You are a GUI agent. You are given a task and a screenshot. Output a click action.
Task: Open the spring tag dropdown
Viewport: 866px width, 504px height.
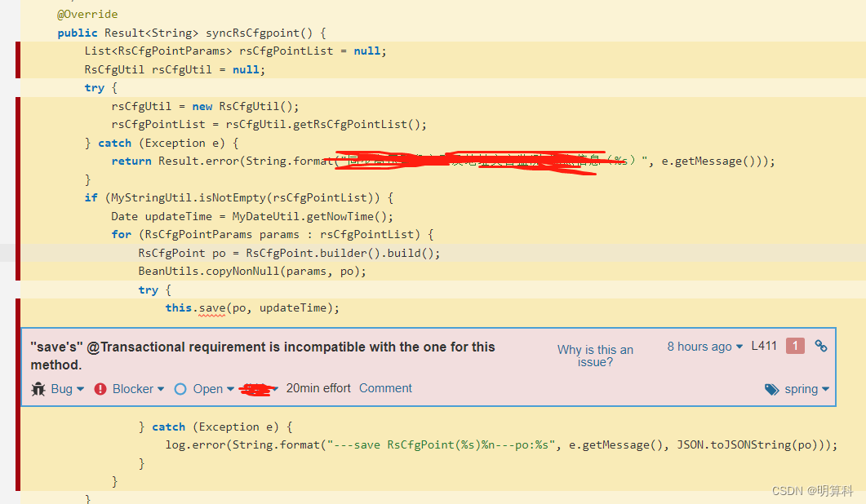tap(825, 389)
